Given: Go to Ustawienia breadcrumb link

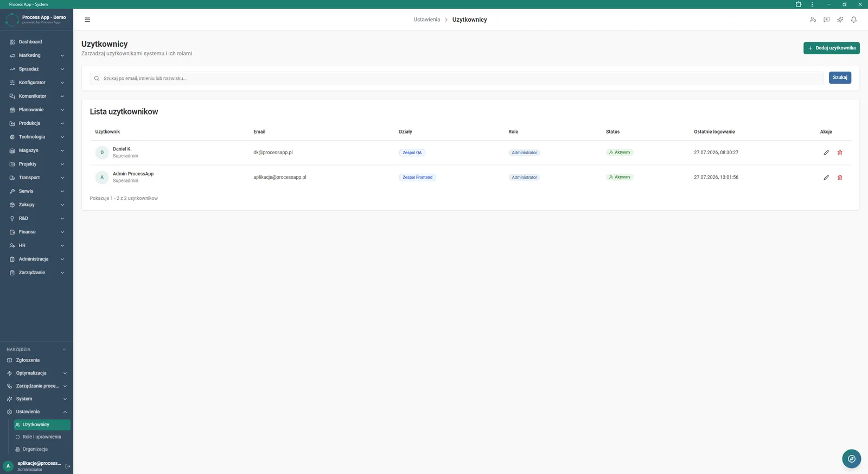Looking at the screenshot, I should [426, 20].
